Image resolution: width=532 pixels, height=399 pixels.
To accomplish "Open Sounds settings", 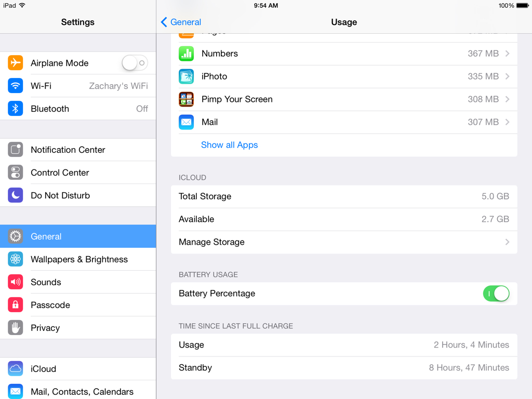I will [x=78, y=282].
